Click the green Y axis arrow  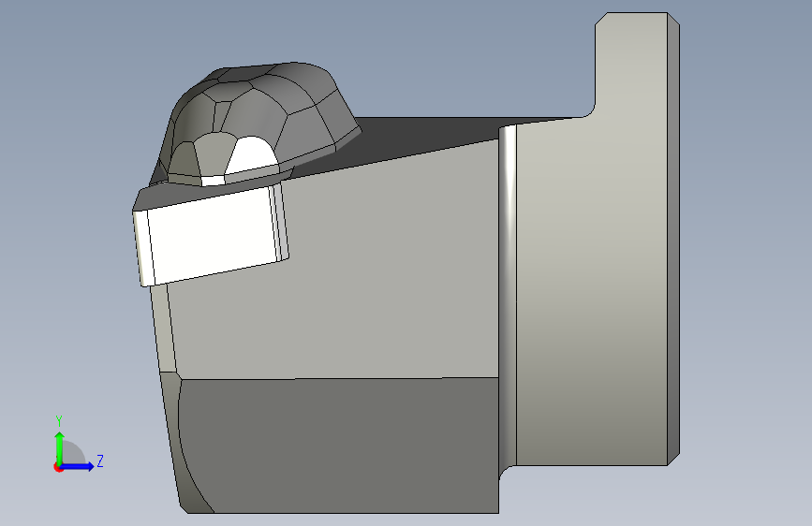click(x=60, y=447)
